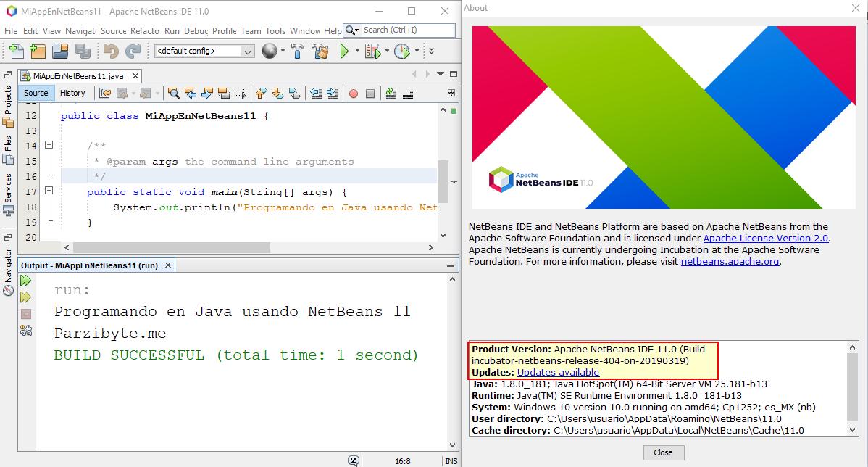Open the Edit menu
The height and width of the screenshot is (467, 868).
(x=30, y=31)
